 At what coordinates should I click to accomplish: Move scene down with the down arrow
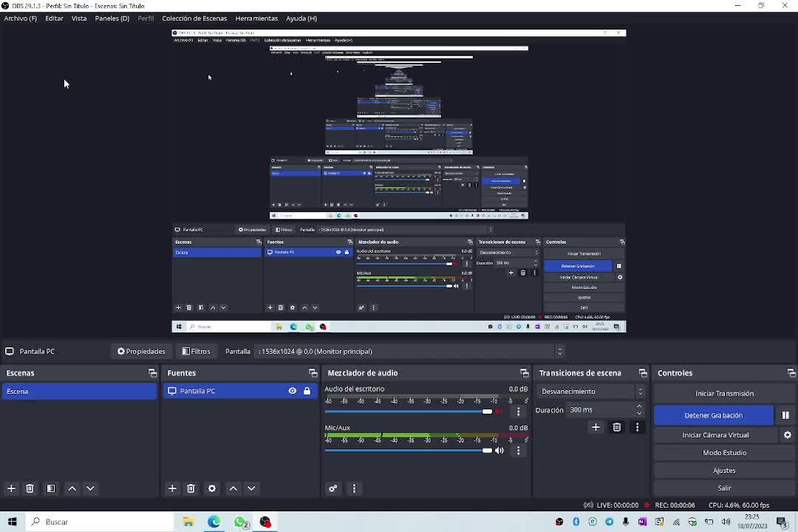(91, 488)
